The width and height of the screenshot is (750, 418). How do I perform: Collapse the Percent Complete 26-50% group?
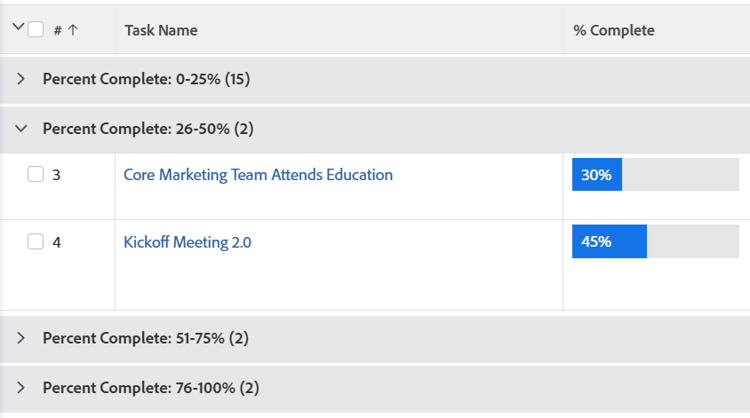[21, 128]
